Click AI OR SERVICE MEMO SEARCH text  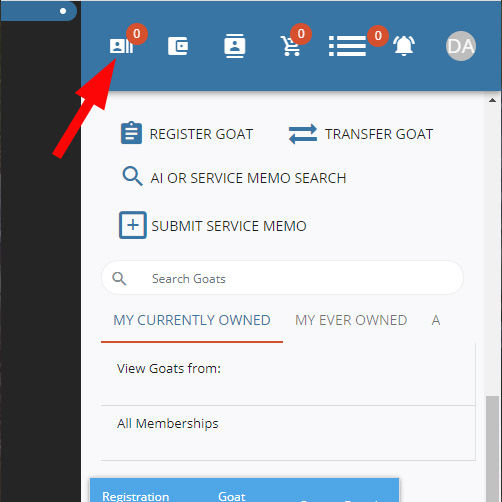click(x=248, y=178)
